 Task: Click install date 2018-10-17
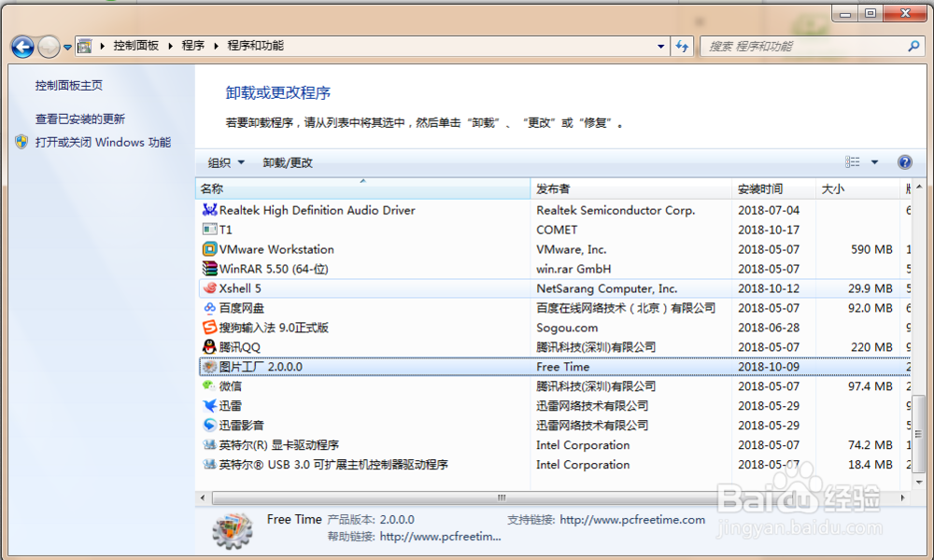click(769, 230)
